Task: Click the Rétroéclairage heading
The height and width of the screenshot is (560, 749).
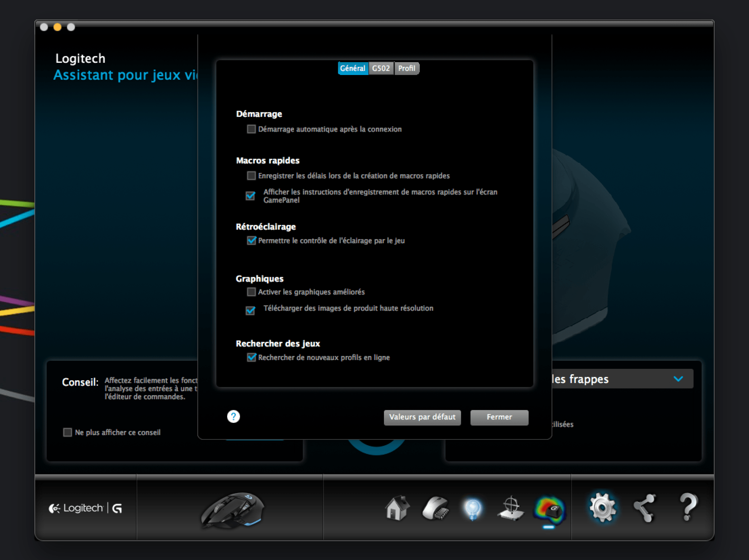Action: coord(266,227)
